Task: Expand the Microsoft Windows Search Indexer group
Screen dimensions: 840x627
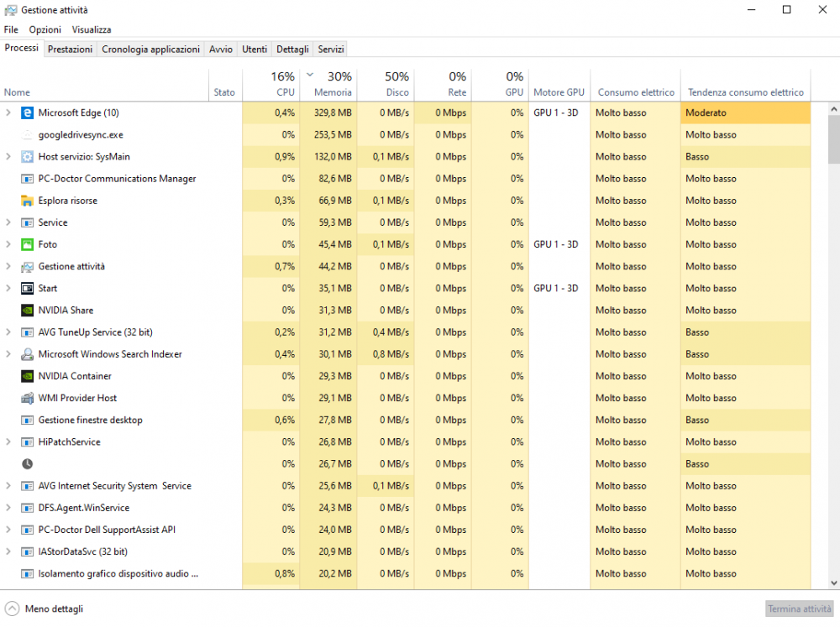Action: [x=8, y=354]
